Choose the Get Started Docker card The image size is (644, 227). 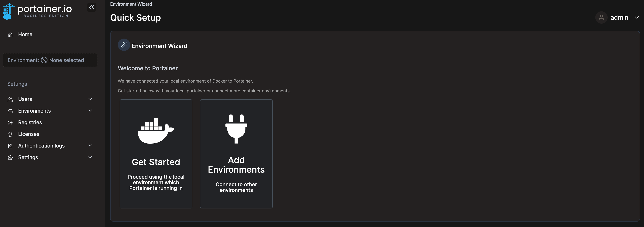156,154
